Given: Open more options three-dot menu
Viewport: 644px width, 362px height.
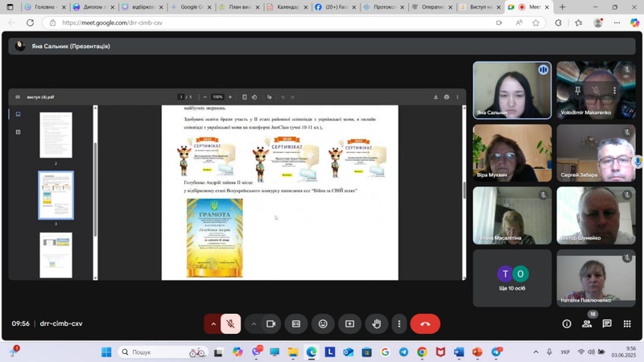Looking at the screenshot, I should (x=399, y=323).
